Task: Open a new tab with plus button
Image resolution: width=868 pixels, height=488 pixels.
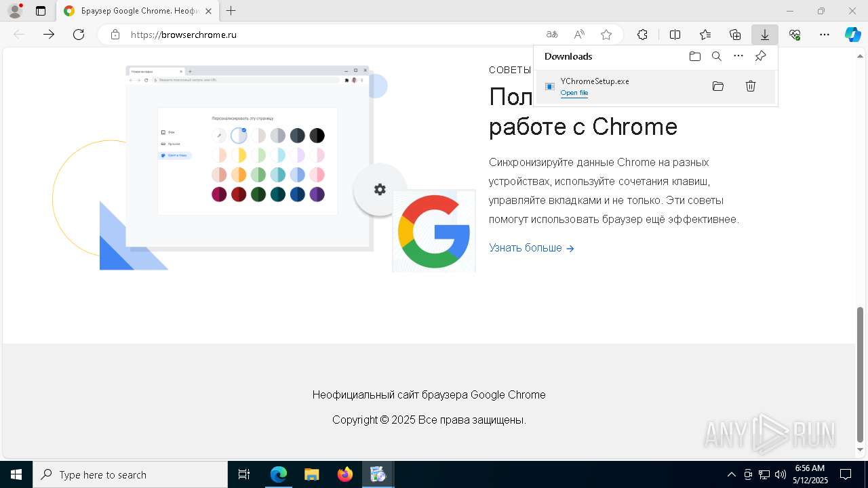Action: (x=231, y=11)
